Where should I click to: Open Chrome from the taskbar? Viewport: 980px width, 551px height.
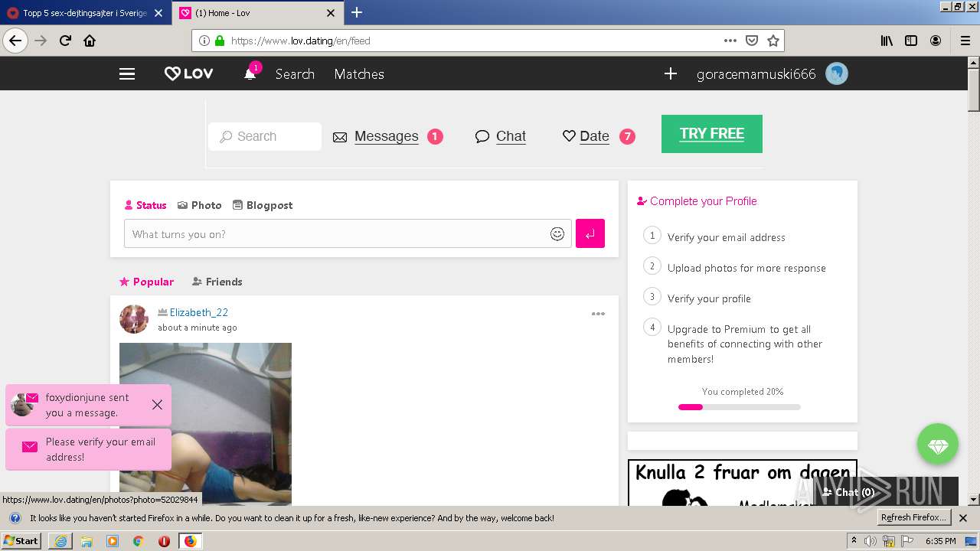pyautogui.click(x=138, y=541)
